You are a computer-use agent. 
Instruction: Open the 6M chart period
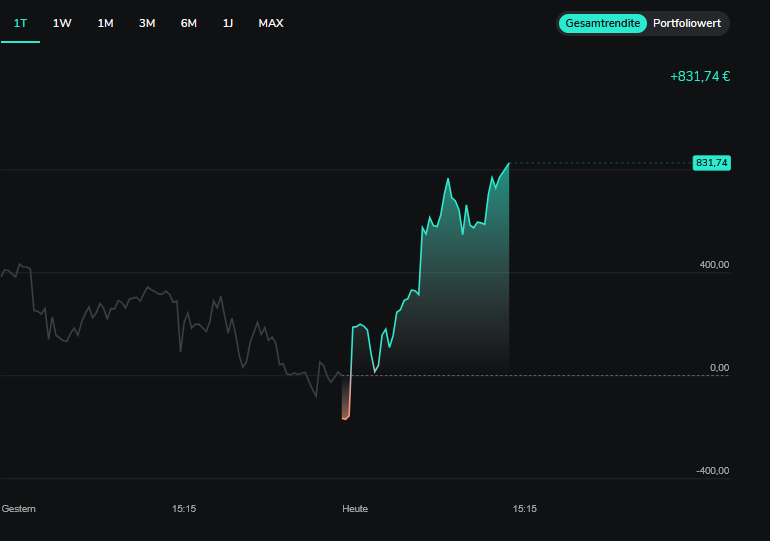(x=189, y=23)
